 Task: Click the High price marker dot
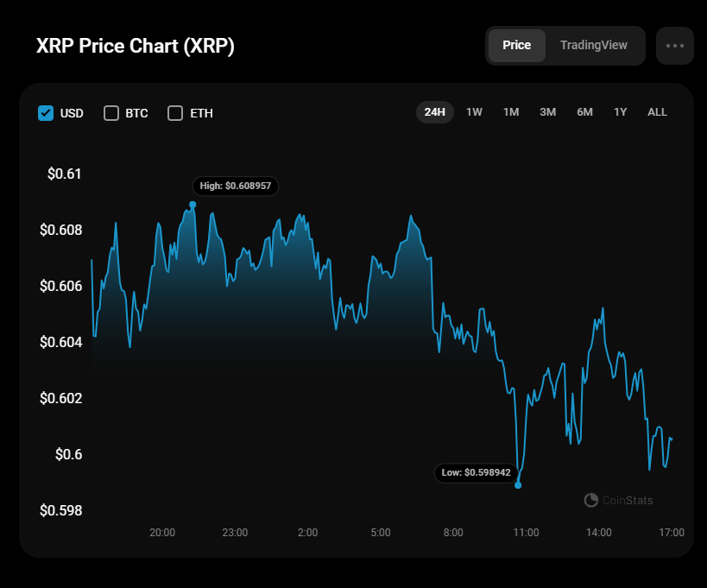click(193, 205)
